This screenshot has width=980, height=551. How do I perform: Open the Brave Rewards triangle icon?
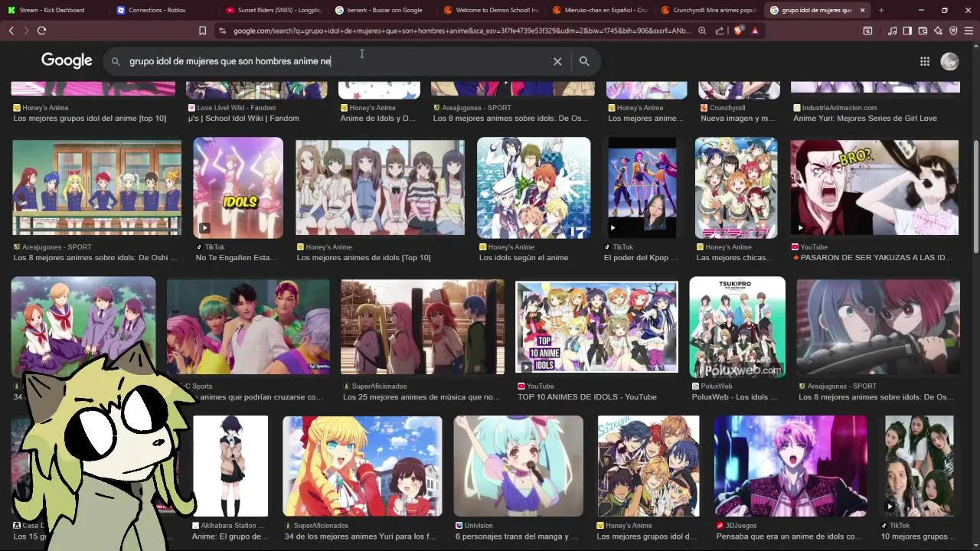point(755,31)
